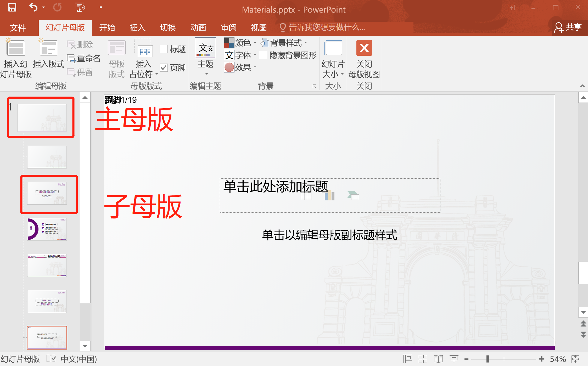Click the redo/repeat icon
This screenshot has width=588, height=366.
[x=57, y=7]
